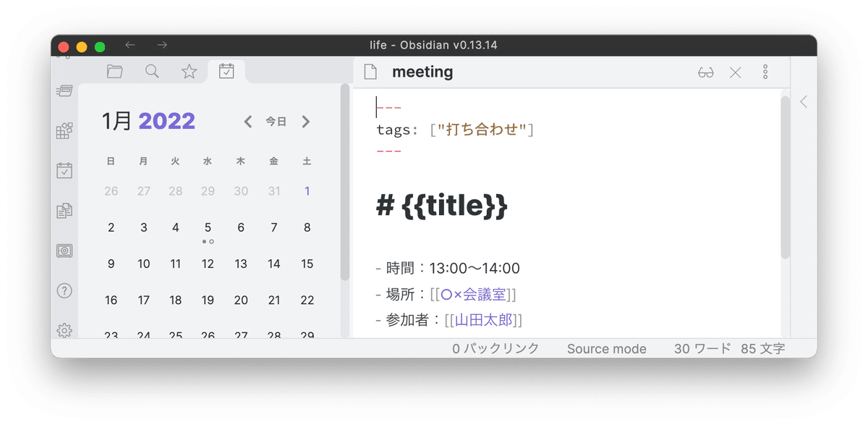This screenshot has width=868, height=425.
Task: Navigate forward with the right arrow
Action: click(x=162, y=45)
